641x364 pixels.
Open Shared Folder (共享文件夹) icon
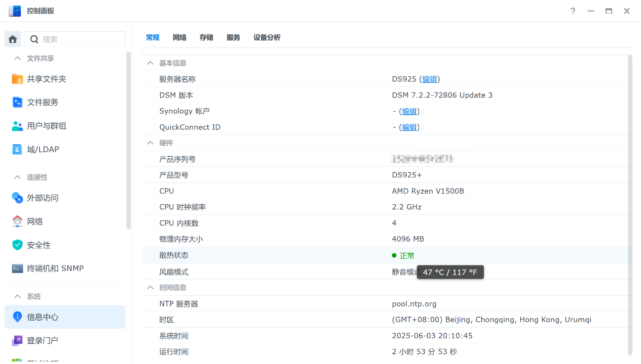[17, 79]
